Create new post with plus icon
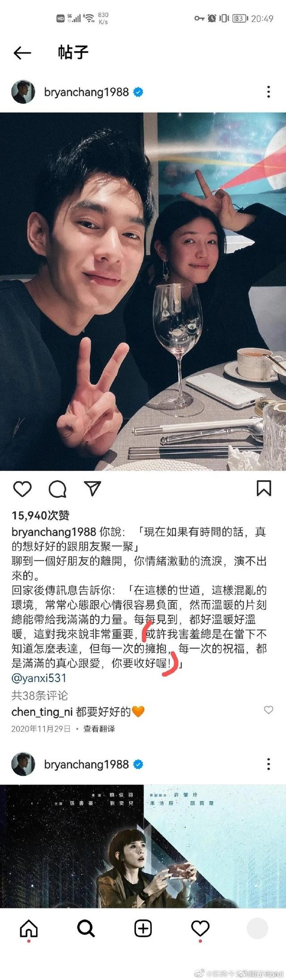The width and height of the screenshot is (286, 980). [143, 929]
